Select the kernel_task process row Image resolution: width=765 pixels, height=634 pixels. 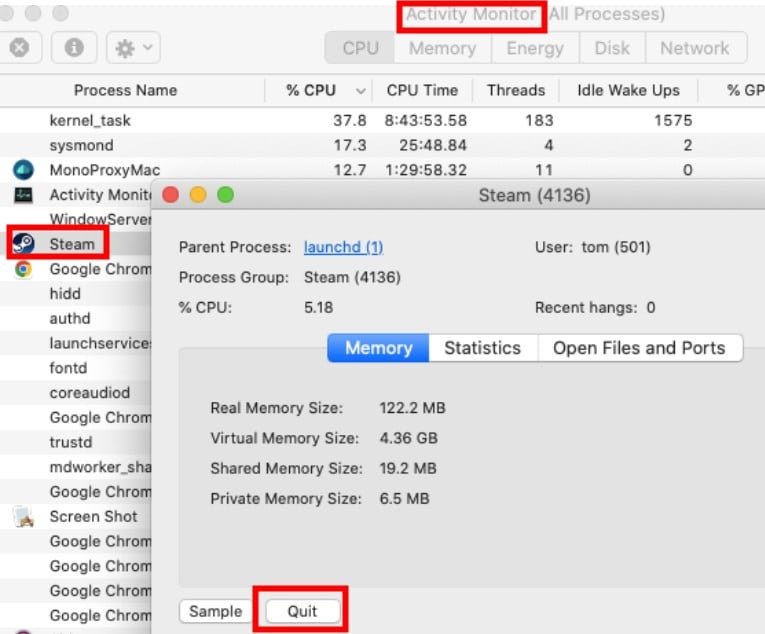[x=382, y=121]
